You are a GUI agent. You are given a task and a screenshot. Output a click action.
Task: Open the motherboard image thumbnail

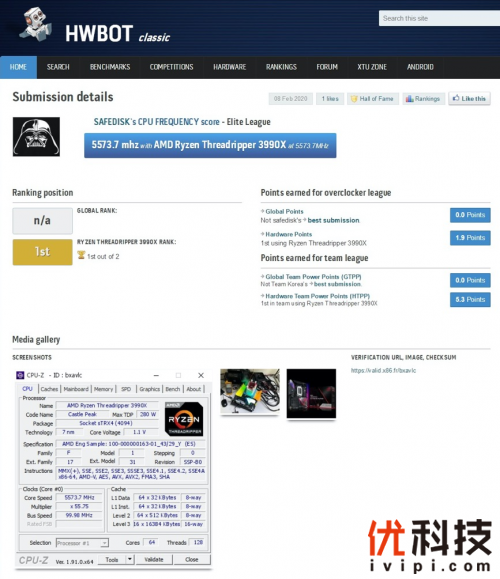311,394
